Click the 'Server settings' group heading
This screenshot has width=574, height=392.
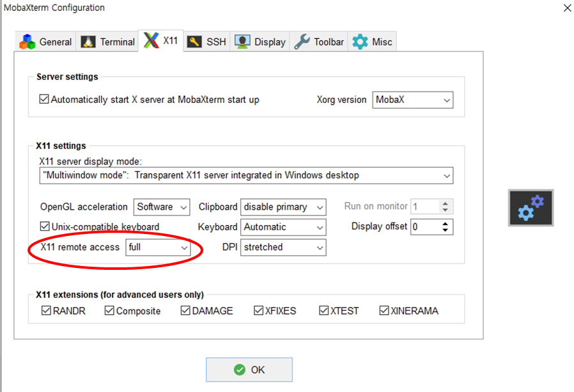pyautogui.click(x=67, y=77)
